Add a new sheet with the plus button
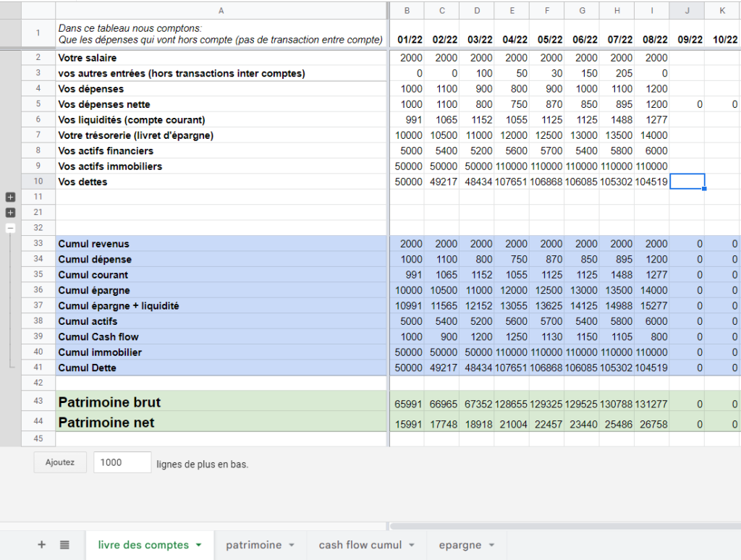741x560 pixels. pyautogui.click(x=41, y=545)
